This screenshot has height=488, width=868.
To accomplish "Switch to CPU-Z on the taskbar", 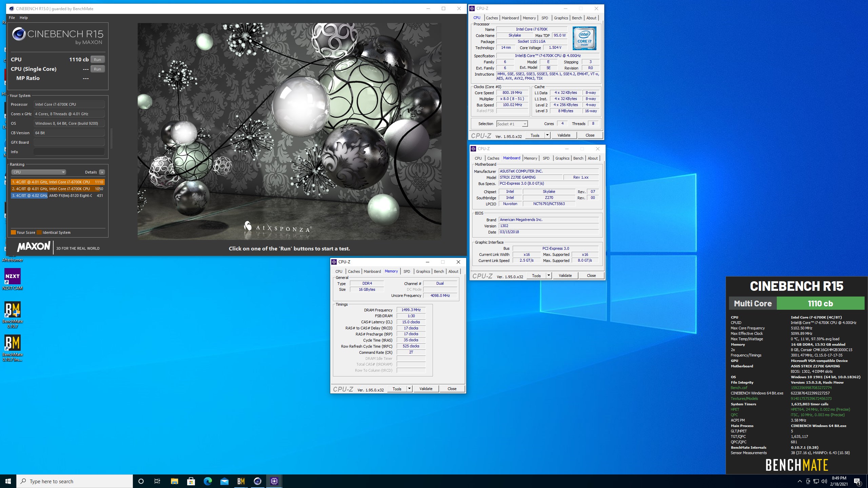I will 274,481.
